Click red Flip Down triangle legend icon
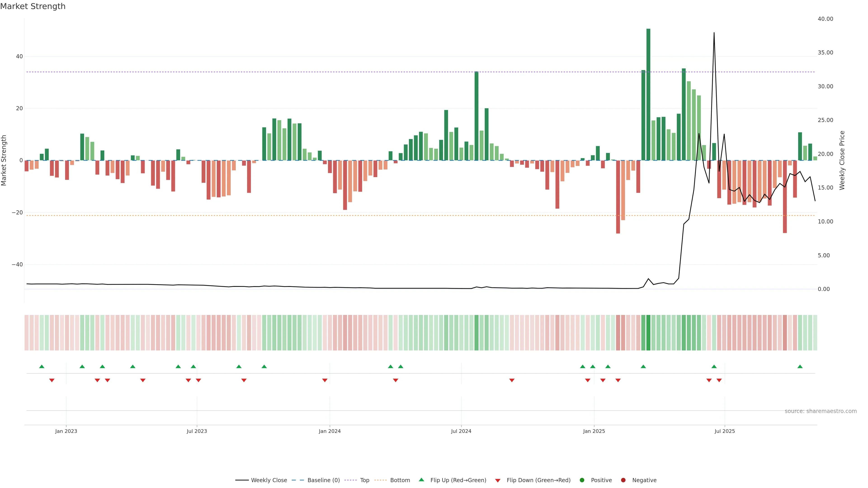Screen dimensions: 868x488 (498, 480)
